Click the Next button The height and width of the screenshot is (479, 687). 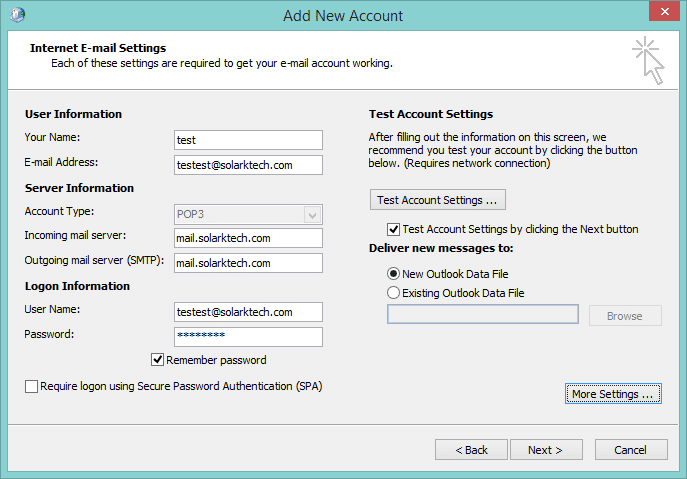(x=545, y=450)
